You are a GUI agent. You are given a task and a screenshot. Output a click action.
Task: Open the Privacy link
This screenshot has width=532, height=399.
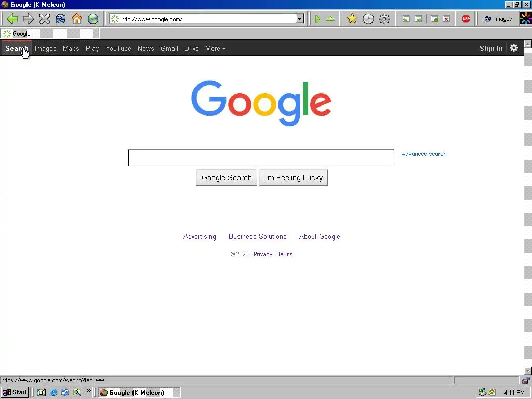(x=263, y=254)
